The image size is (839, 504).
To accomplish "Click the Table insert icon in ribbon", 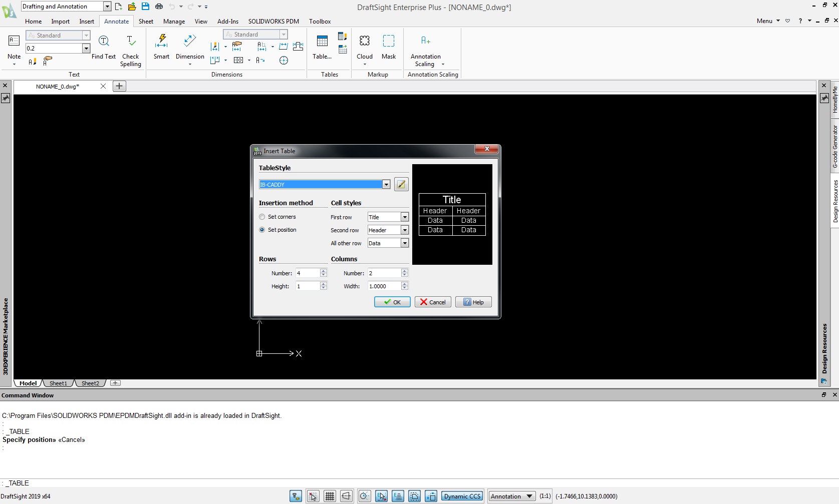I will click(x=322, y=42).
